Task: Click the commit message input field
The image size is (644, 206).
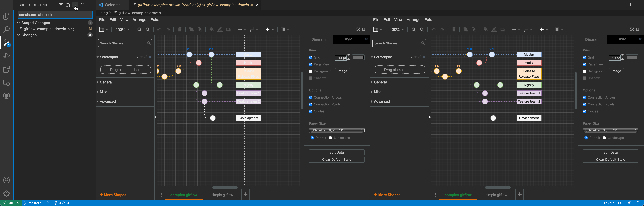Action: click(x=54, y=14)
